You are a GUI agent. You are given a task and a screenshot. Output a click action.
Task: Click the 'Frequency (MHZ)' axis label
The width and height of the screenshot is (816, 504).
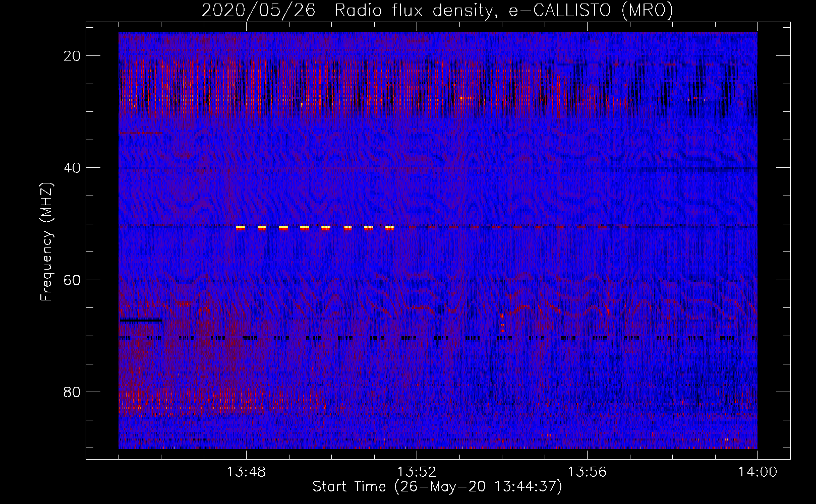pos(46,242)
